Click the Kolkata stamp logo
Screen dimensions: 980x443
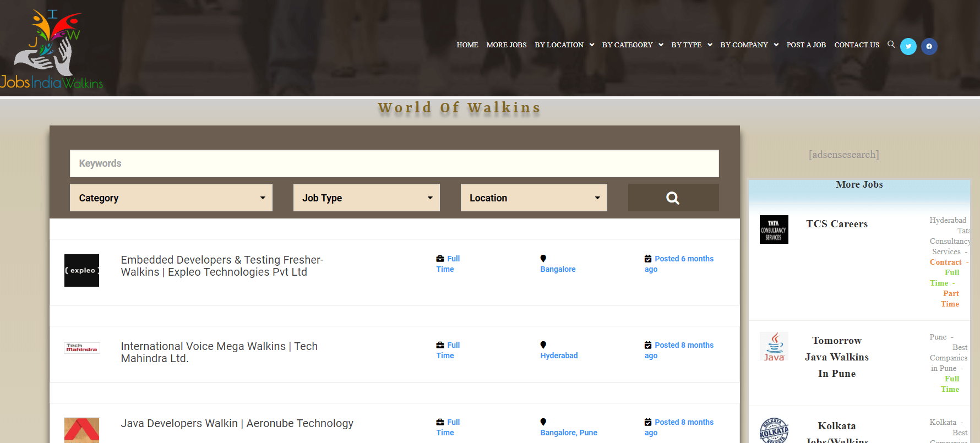tap(774, 430)
